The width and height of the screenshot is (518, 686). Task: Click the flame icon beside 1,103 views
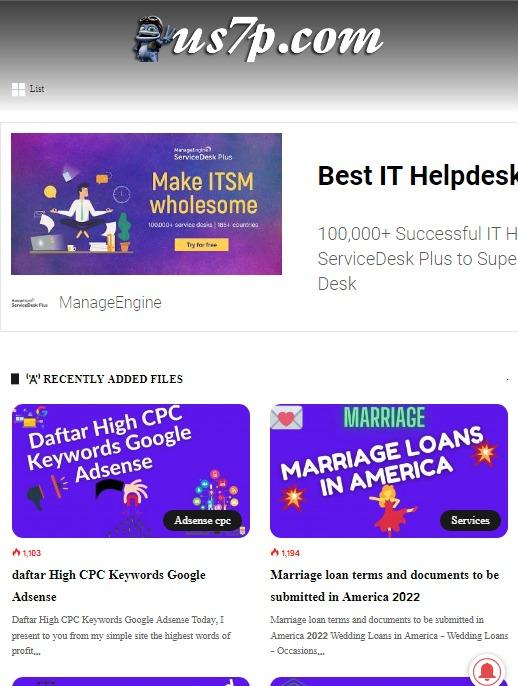click(x=16, y=553)
